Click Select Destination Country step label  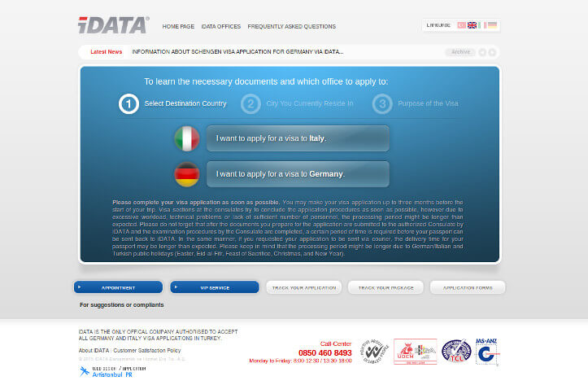(185, 103)
